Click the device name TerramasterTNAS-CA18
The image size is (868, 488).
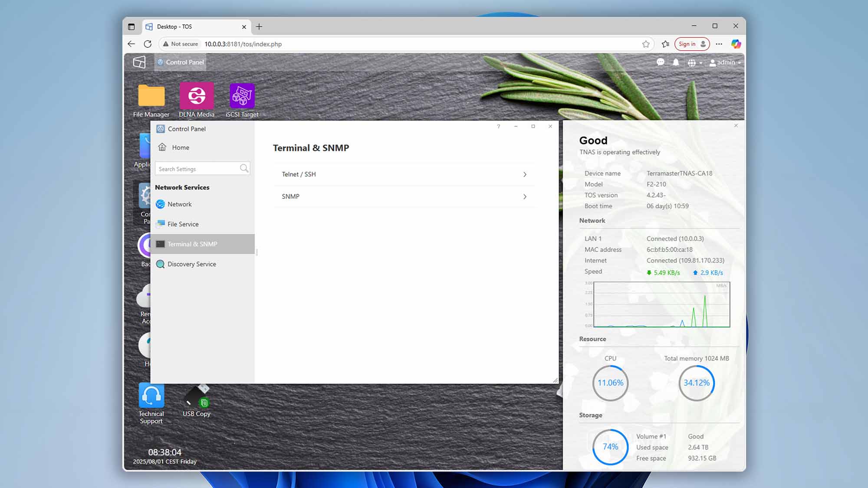[x=680, y=173]
